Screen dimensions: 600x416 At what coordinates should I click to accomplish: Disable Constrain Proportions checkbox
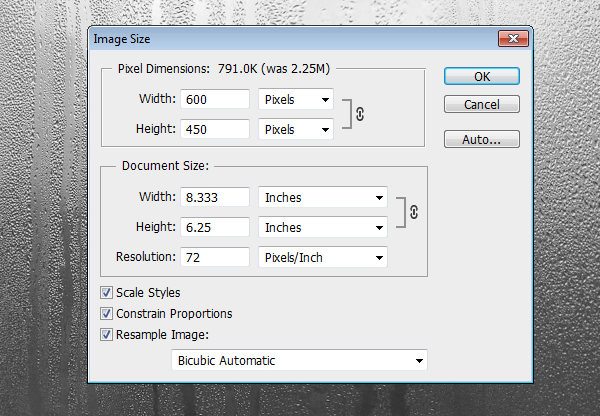pyautogui.click(x=107, y=314)
